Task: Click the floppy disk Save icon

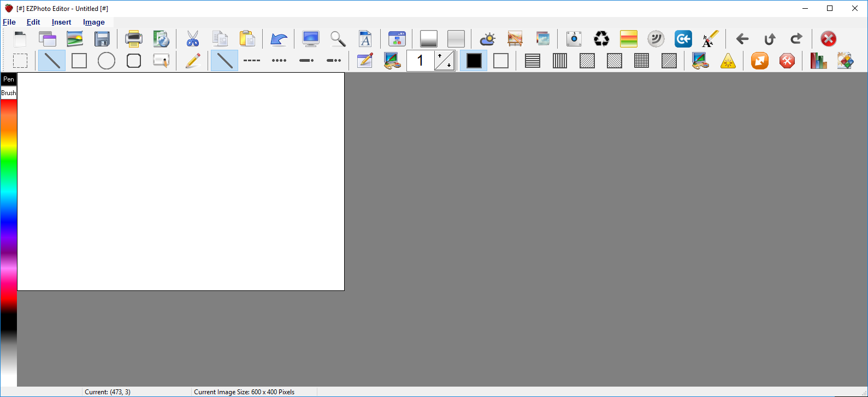Action: coord(102,39)
